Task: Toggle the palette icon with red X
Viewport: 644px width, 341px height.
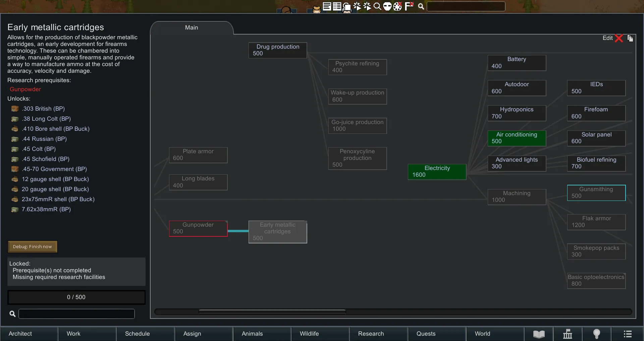Action: coord(397,6)
